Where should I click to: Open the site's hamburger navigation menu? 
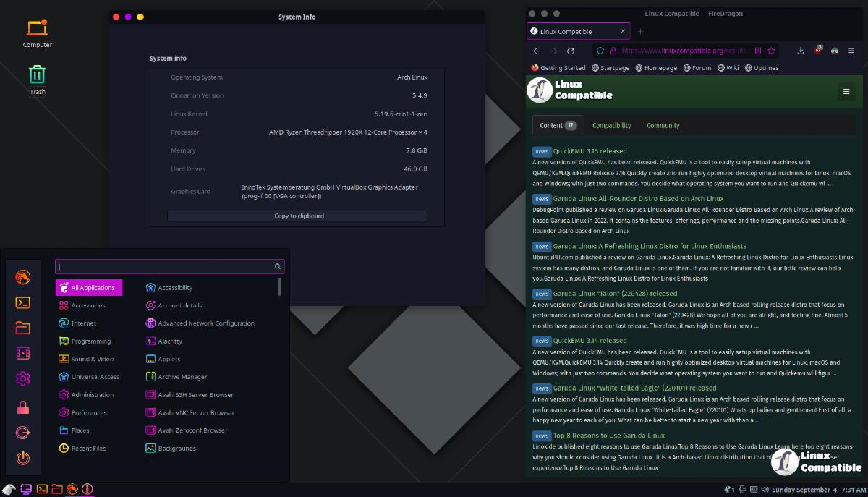tap(846, 91)
